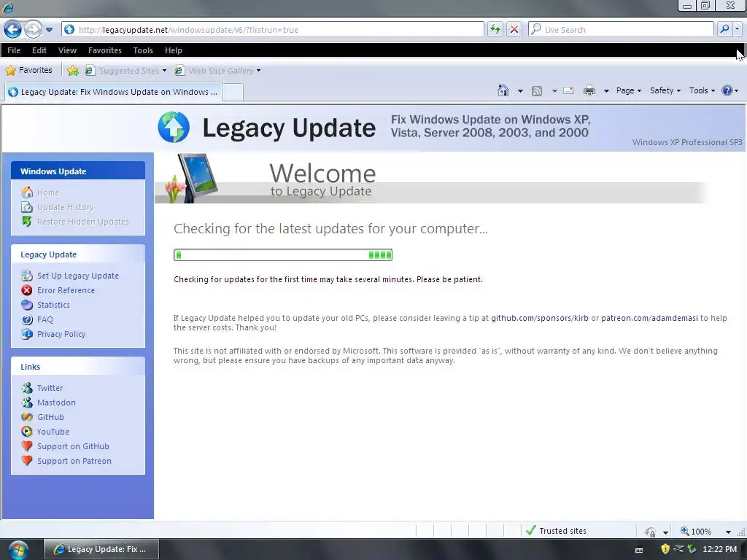Open the Safety command bar menu
Image resolution: width=747 pixels, height=560 pixels.
click(665, 90)
